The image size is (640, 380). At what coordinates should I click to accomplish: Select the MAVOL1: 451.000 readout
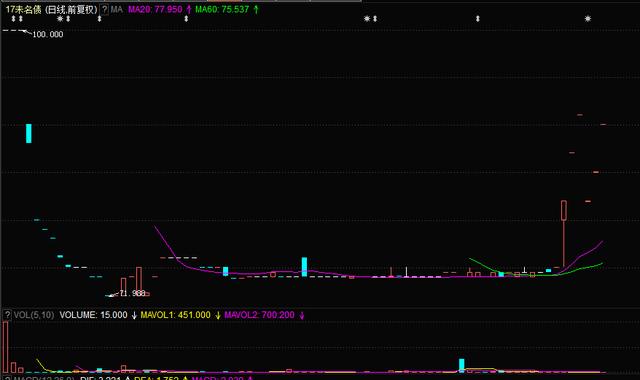click(x=176, y=315)
